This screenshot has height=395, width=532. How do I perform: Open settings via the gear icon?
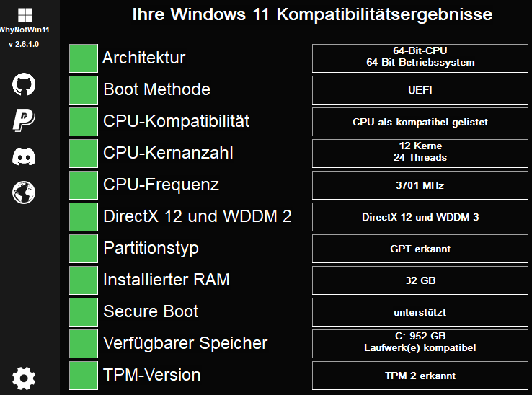click(x=24, y=378)
